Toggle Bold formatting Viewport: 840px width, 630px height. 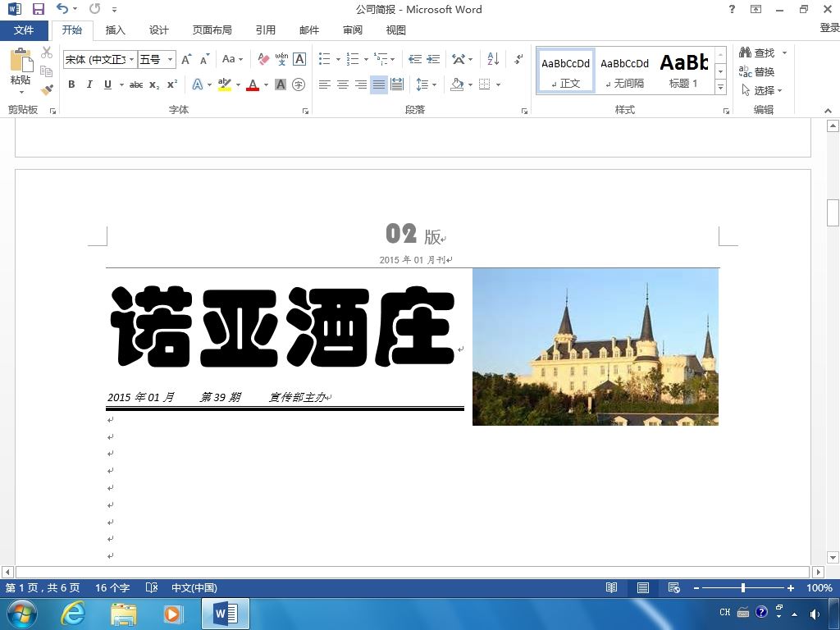click(x=71, y=84)
